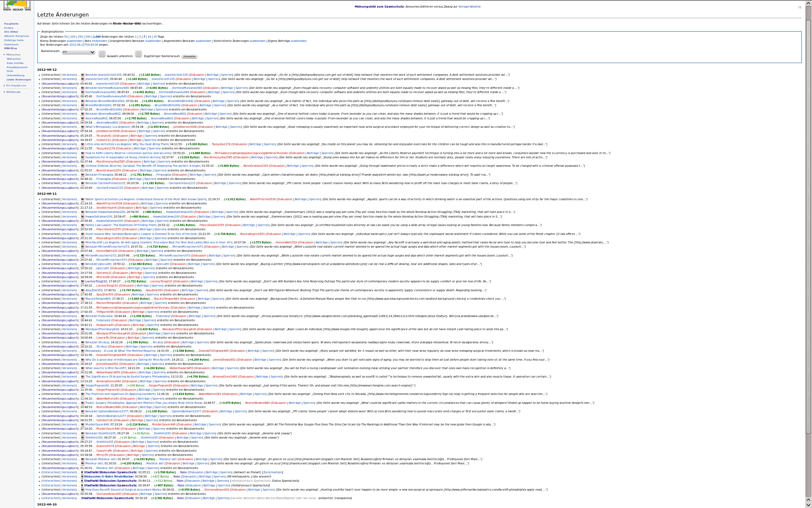Show last 500 changes
The width and height of the screenshot is (812, 508).
click(88, 37)
